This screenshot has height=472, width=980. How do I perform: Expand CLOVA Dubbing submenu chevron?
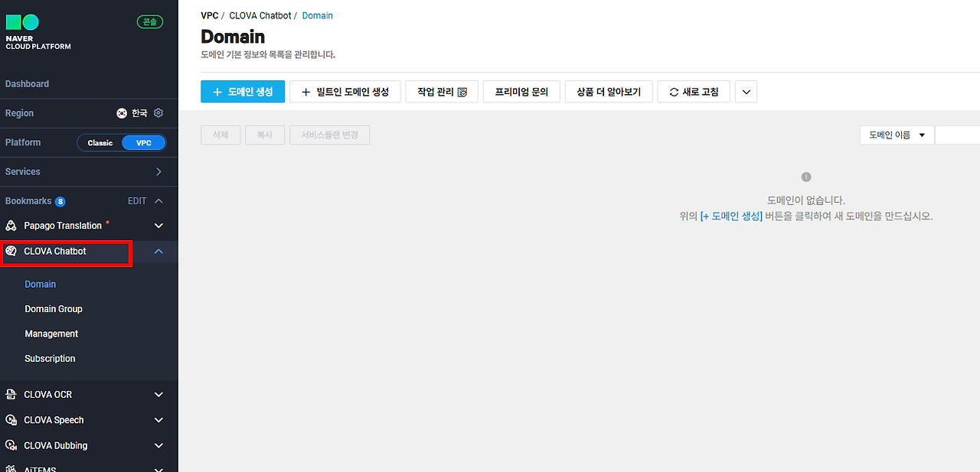(159, 445)
